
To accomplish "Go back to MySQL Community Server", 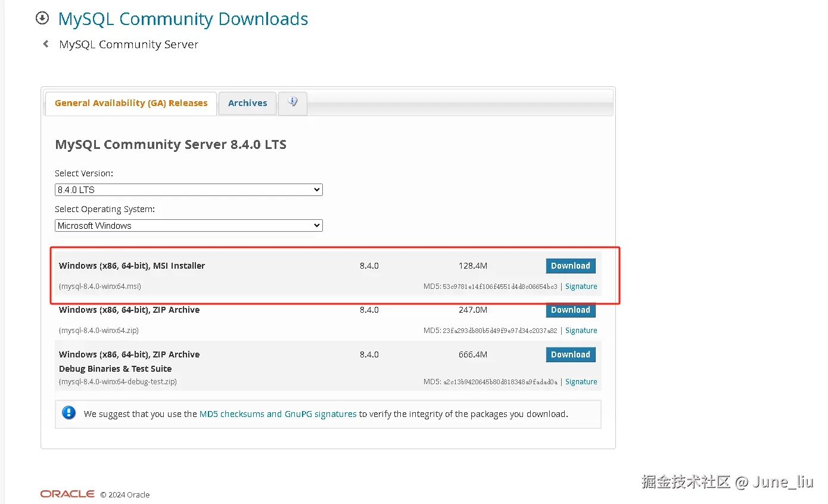I will pyautogui.click(x=129, y=45).
